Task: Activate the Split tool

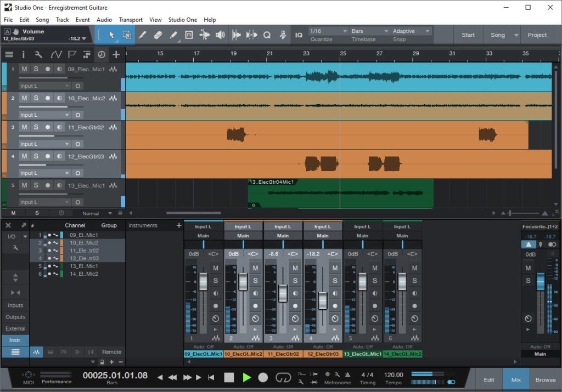Action: (142, 35)
